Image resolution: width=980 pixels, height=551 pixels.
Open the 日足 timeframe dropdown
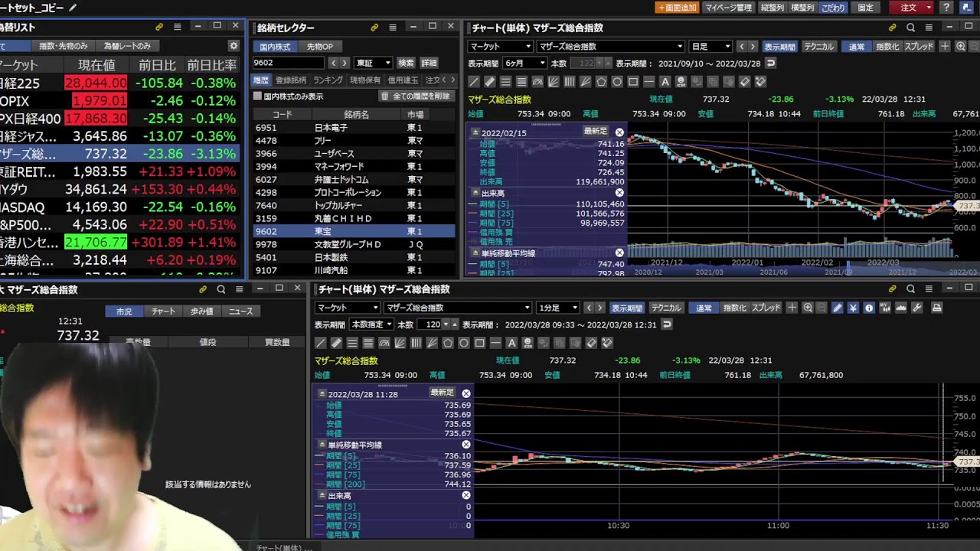click(x=710, y=47)
